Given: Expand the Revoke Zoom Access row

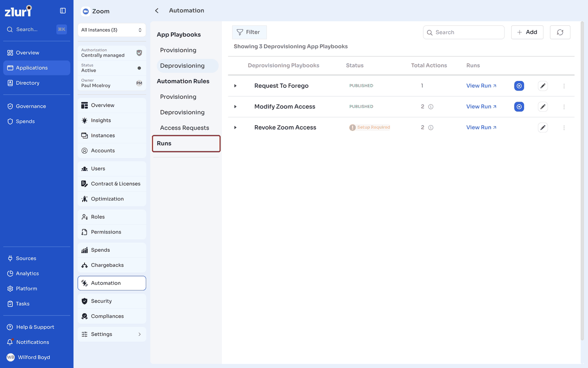Looking at the screenshot, I should click(x=235, y=127).
